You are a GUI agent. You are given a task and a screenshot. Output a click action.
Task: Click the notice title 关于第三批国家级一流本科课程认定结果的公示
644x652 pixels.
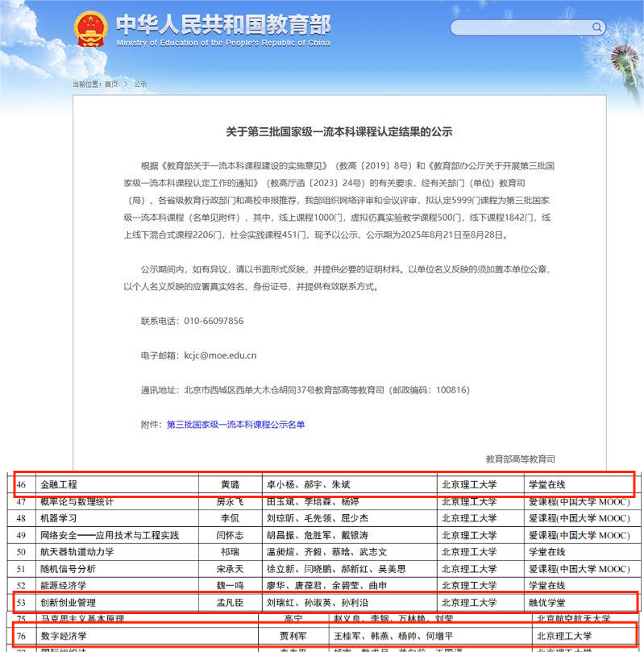click(339, 132)
